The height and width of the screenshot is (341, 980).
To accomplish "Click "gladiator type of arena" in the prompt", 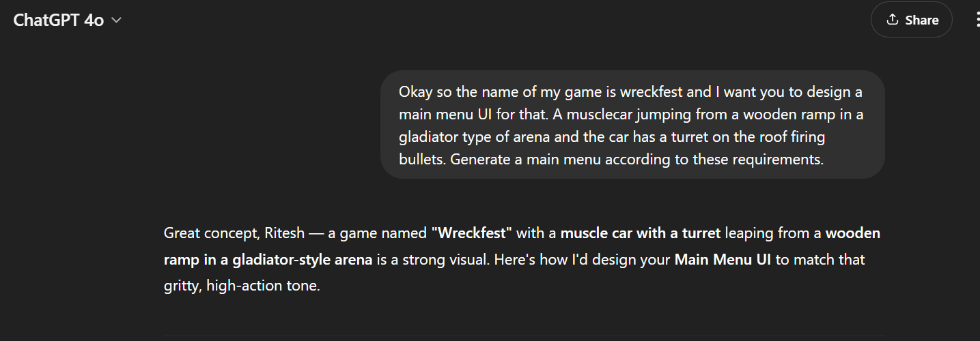I will pos(475,137).
